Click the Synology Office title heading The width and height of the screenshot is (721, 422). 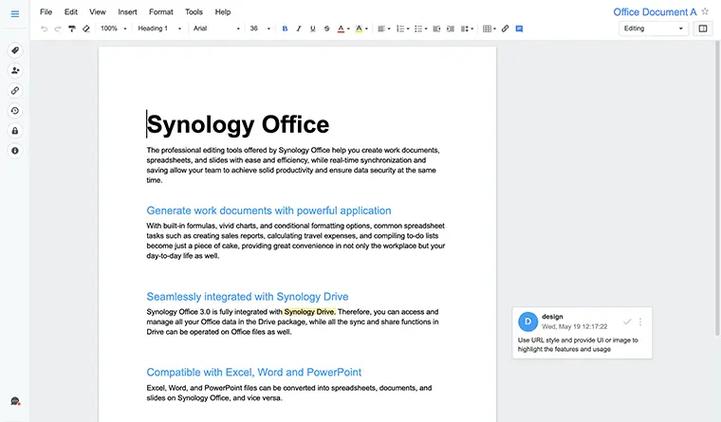pyautogui.click(x=238, y=125)
